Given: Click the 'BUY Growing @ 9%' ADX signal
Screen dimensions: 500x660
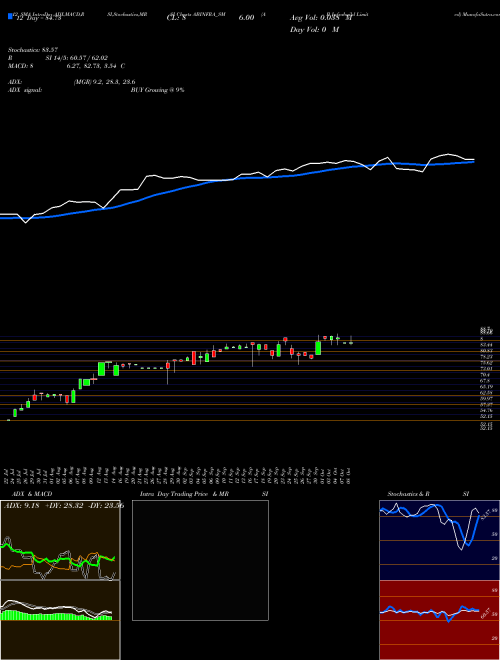Looking at the screenshot, I should [x=157, y=90].
